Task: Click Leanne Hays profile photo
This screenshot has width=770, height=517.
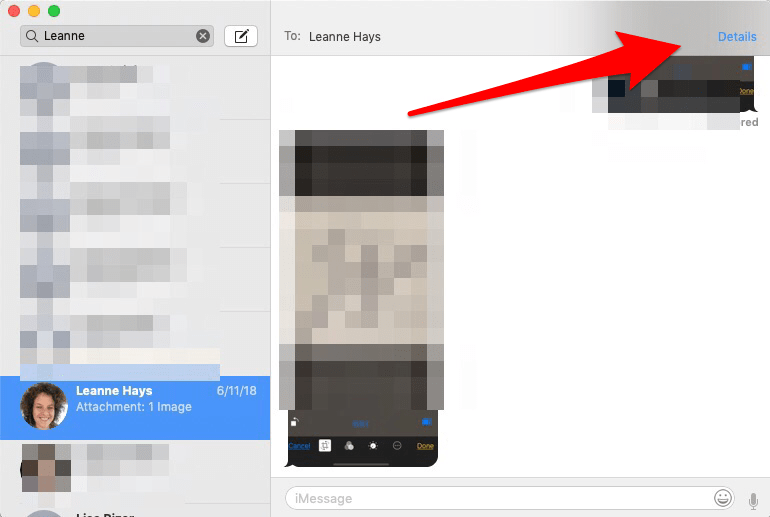Action: [x=44, y=406]
